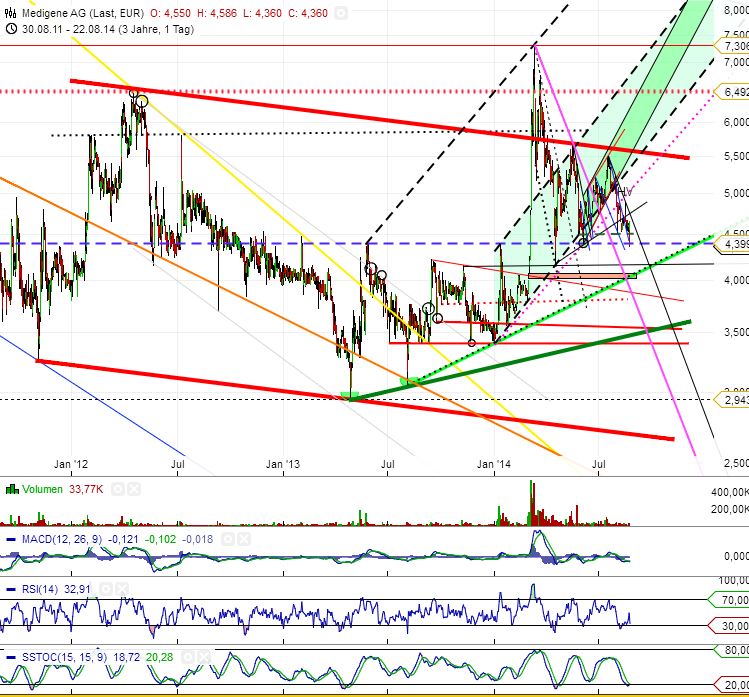749x697 pixels.
Task: Select the SSTOC 80,00 level tag
Action: (x=731, y=650)
